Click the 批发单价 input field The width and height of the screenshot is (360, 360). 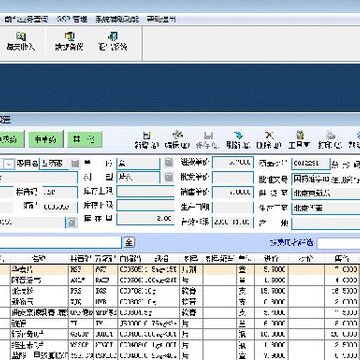233,177
